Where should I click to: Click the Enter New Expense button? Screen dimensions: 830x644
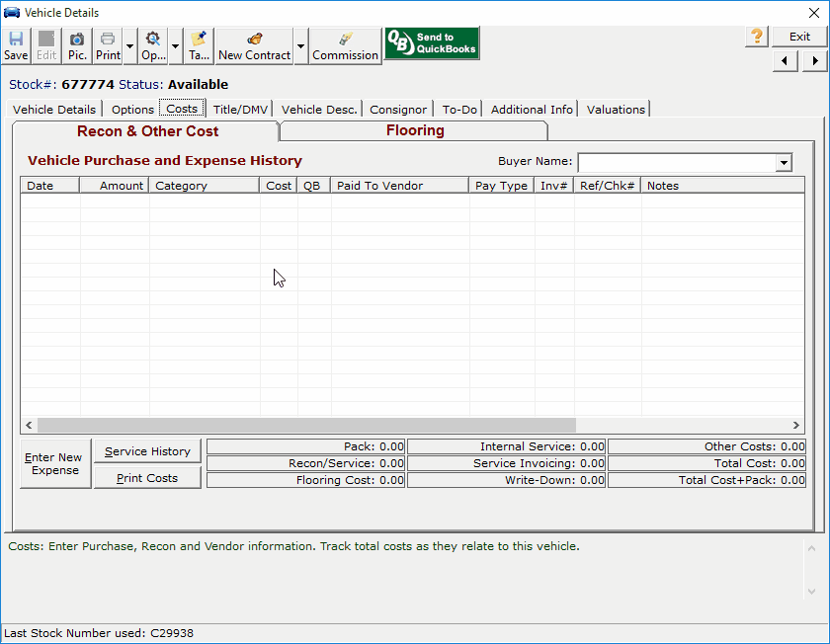54,464
